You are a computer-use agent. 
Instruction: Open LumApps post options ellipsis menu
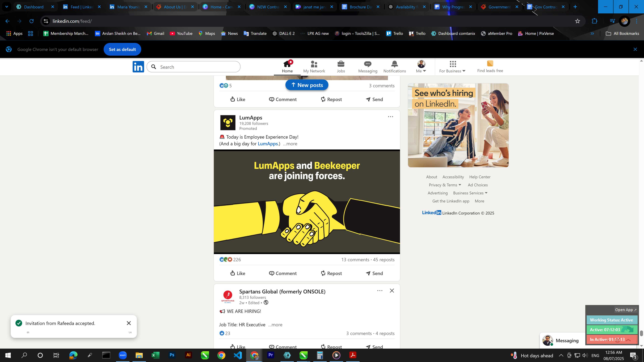click(390, 117)
